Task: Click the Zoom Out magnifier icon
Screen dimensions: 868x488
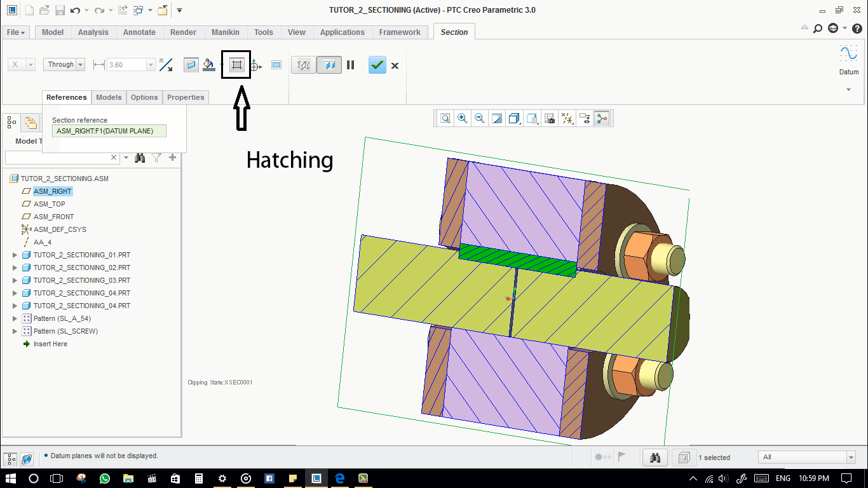Action: coord(480,118)
